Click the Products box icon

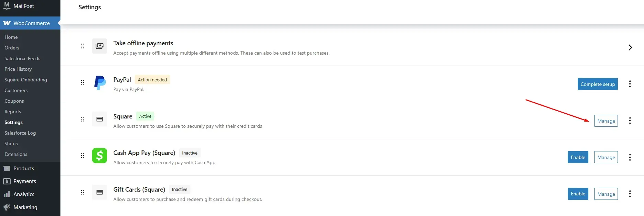pyautogui.click(x=7, y=168)
